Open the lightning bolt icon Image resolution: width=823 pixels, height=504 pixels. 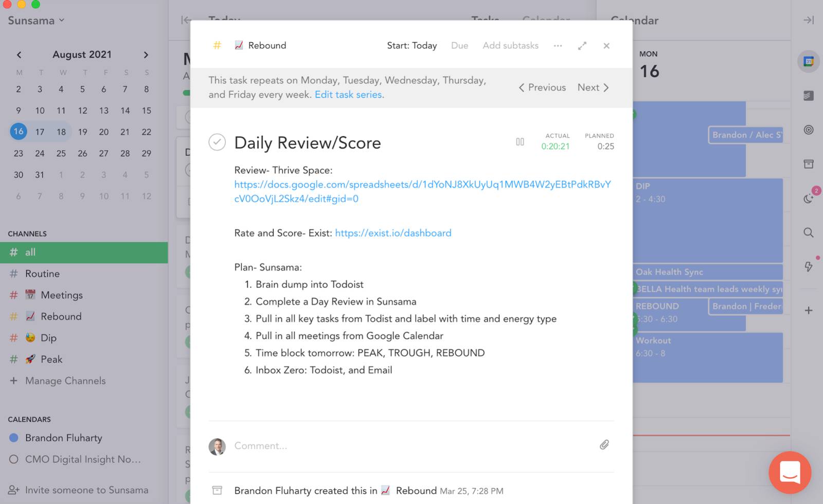[x=809, y=266]
